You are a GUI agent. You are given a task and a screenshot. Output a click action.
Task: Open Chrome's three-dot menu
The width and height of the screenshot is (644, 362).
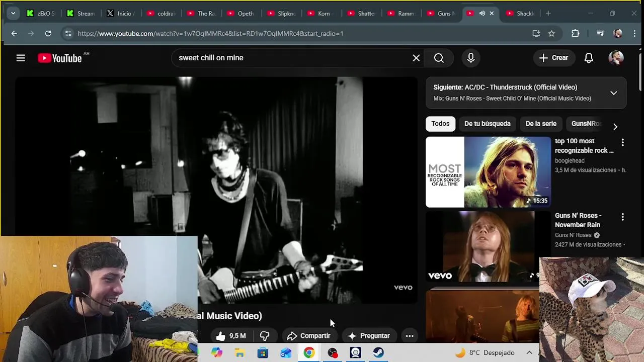pyautogui.click(x=635, y=34)
